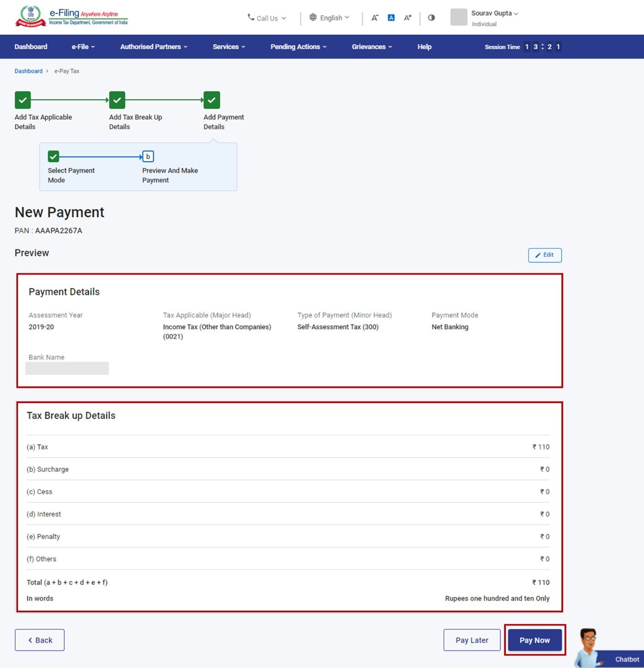Viewport: 644px width, 668px height.
Task: Open the Pending Actions menu
Action: click(298, 47)
